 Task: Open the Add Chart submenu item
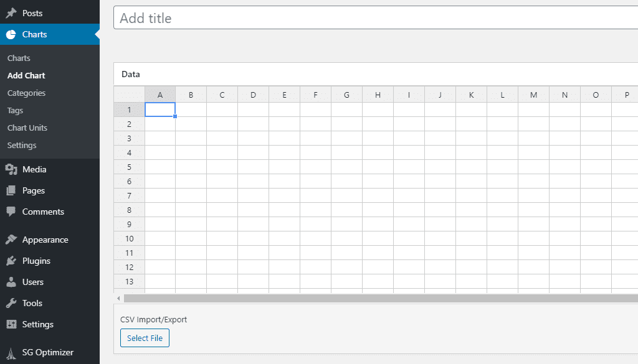26,75
